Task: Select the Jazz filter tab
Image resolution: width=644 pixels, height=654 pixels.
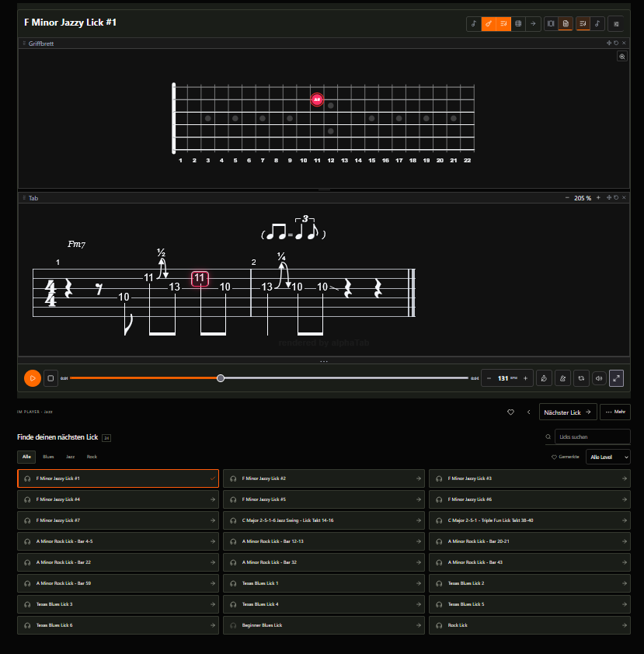Action: pyautogui.click(x=71, y=457)
